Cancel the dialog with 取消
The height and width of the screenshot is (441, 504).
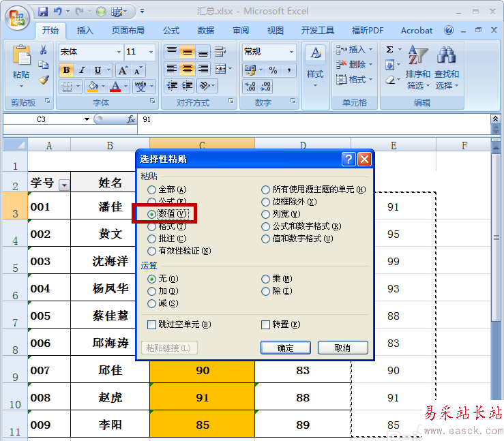[x=342, y=348]
